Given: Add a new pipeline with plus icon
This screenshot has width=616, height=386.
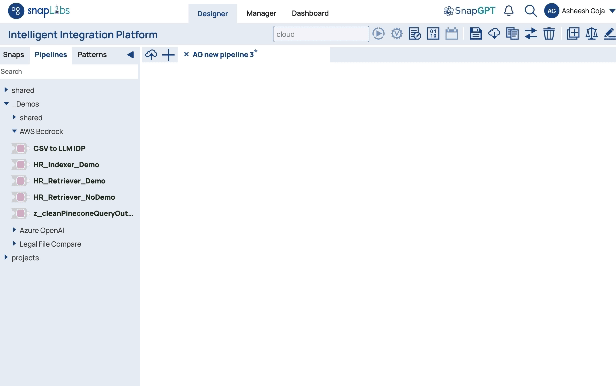Looking at the screenshot, I should [169, 55].
